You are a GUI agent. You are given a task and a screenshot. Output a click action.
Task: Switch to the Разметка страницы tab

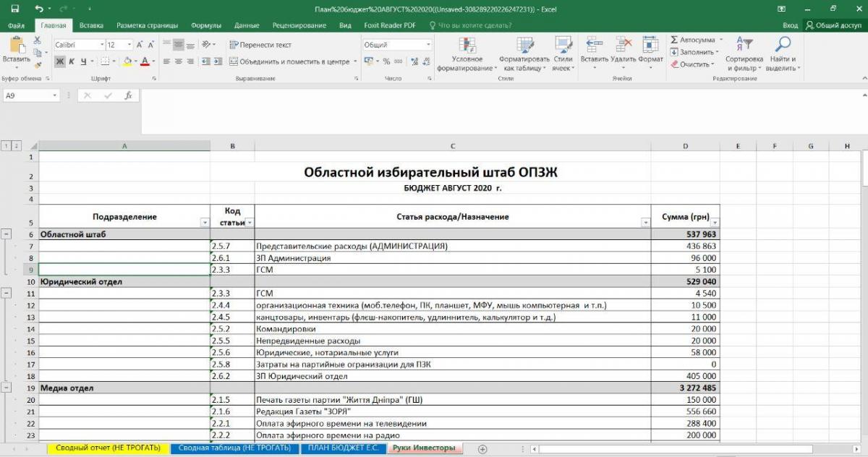point(147,25)
